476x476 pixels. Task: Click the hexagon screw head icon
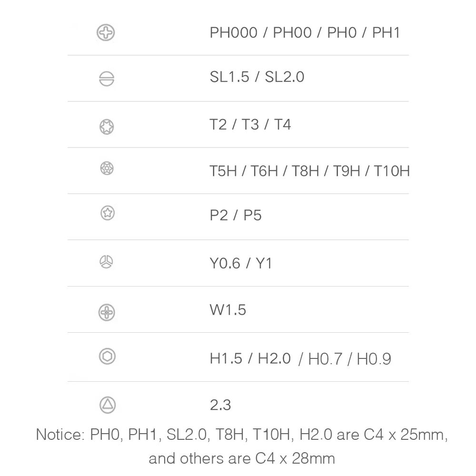pyautogui.click(x=107, y=356)
